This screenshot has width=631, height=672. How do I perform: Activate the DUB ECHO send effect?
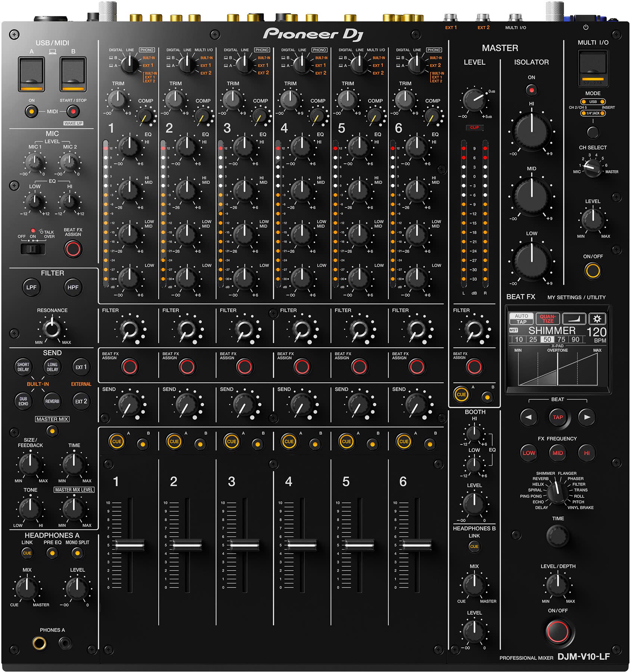tap(23, 401)
